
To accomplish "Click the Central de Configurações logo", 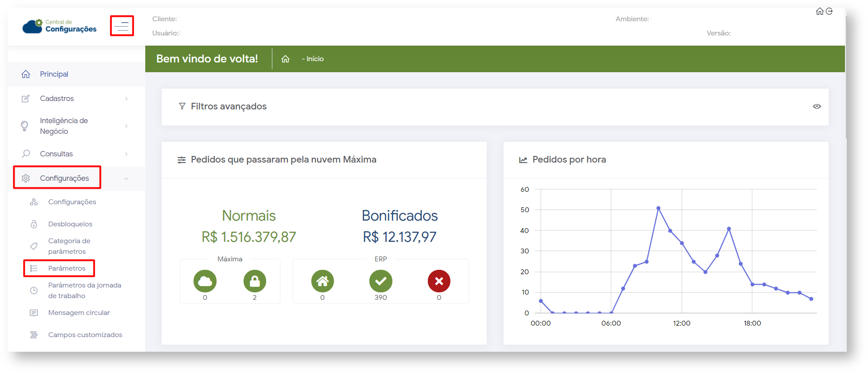I will [x=60, y=26].
